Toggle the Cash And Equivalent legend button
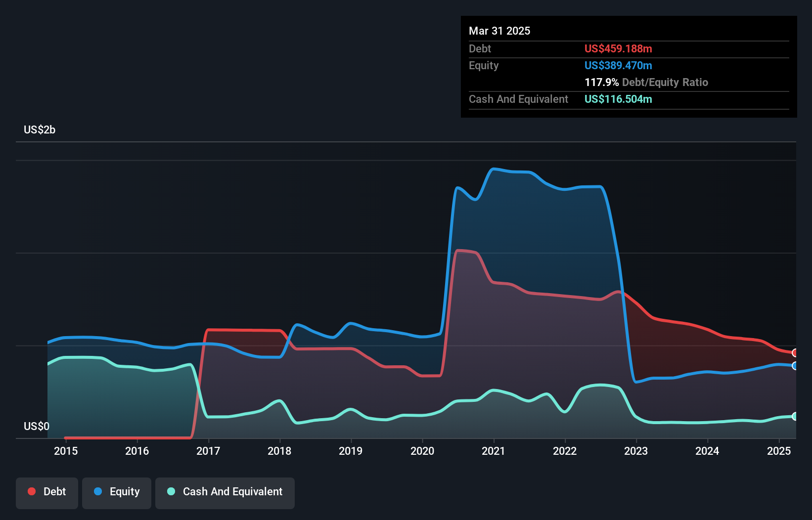 point(225,493)
